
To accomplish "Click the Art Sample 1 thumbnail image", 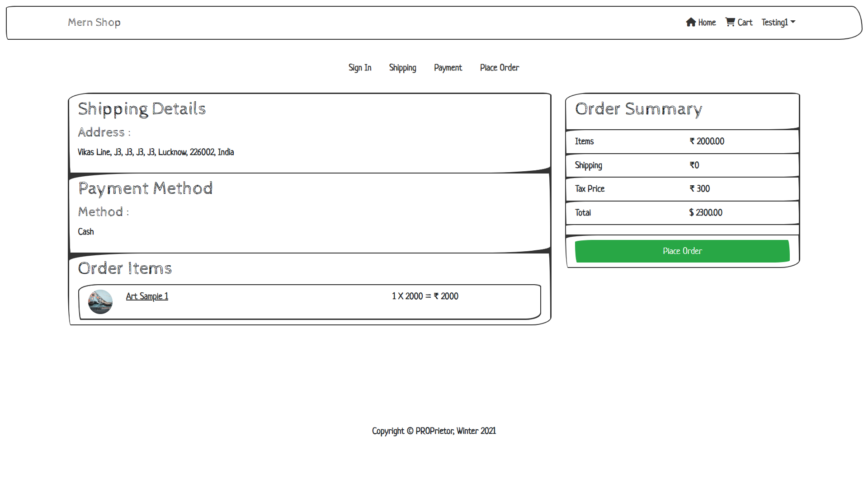I will click(x=100, y=302).
